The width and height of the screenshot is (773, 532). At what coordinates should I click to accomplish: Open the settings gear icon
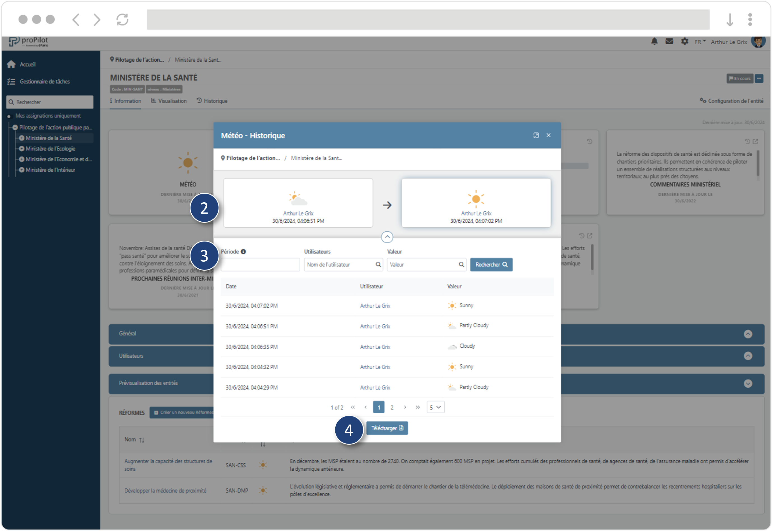pyautogui.click(x=685, y=41)
